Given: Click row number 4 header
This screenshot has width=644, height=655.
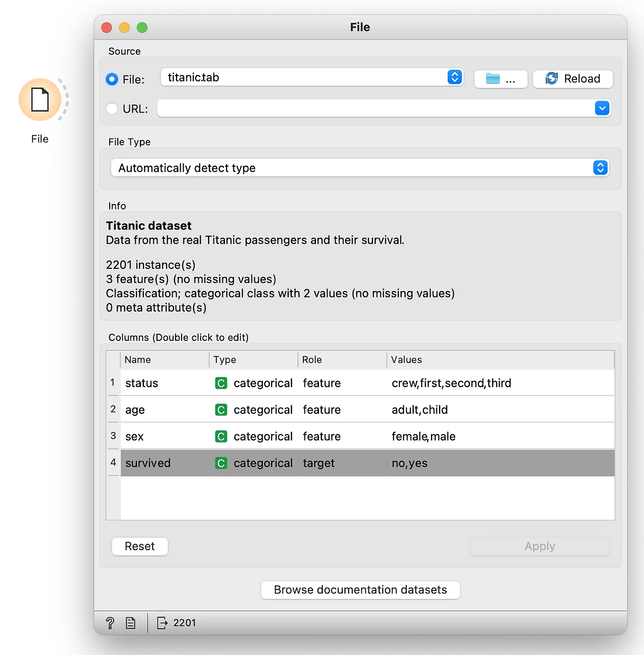Looking at the screenshot, I should tap(113, 463).
